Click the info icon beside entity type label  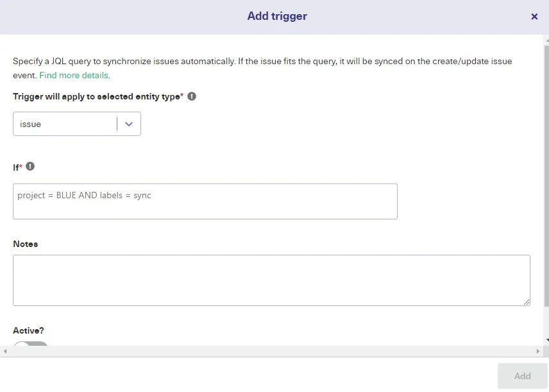click(x=192, y=96)
